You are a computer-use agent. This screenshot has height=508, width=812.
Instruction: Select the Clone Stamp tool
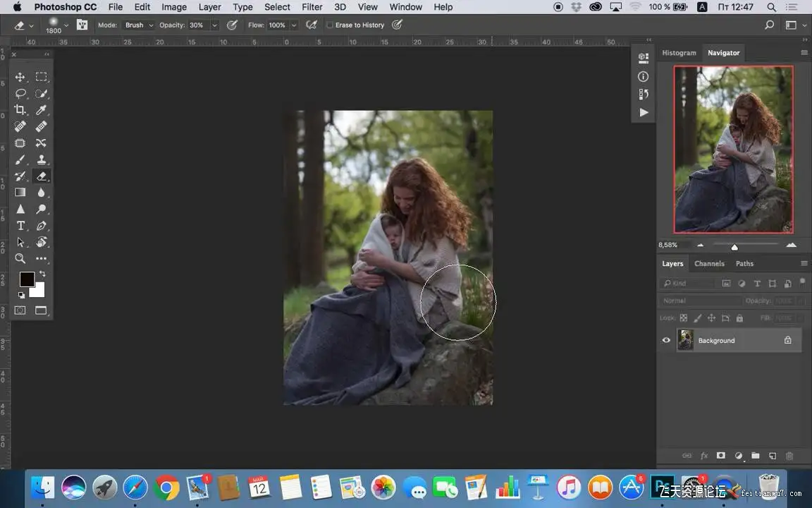click(x=42, y=159)
